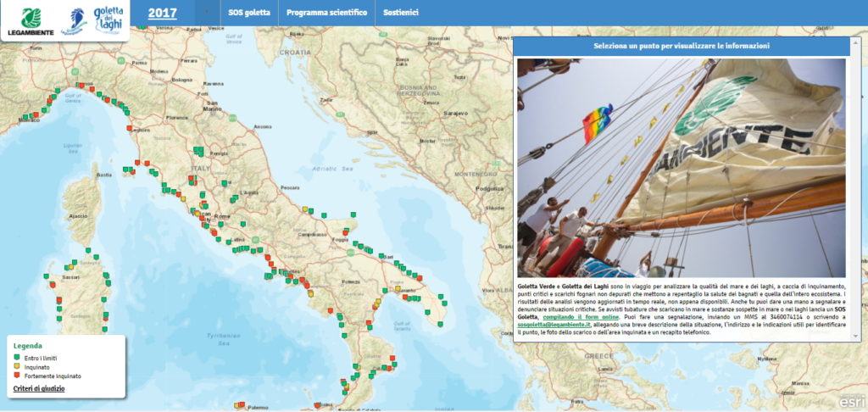Select the red marker at Palermo
Viewport: 868px width, 412px height.
[243, 404]
